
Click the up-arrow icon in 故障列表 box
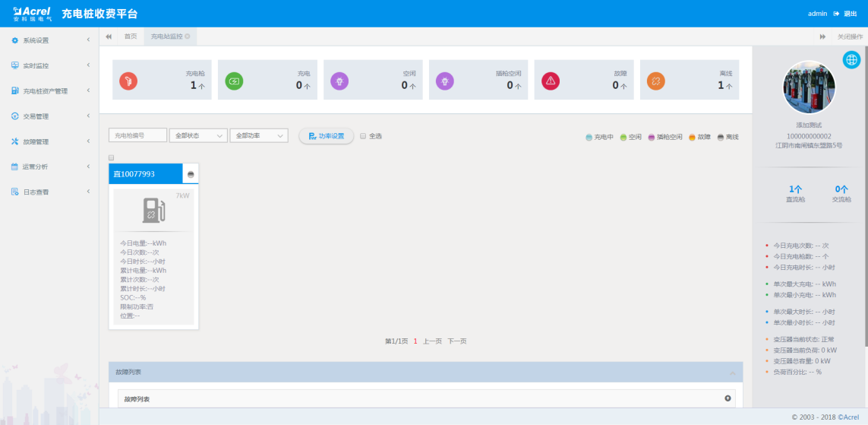(x=728, y=398)
